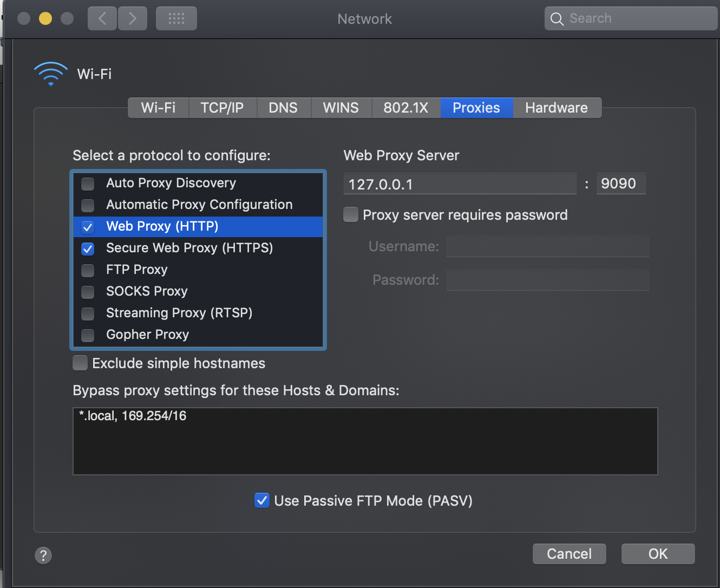Check Exclude simple hostnames
Screen dimensions: 720x588
tap(80, 363)
